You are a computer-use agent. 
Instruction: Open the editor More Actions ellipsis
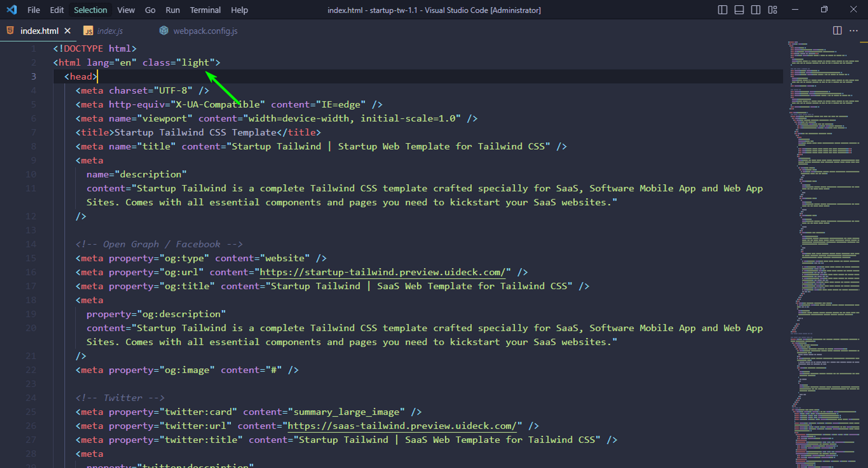point(854,30)
